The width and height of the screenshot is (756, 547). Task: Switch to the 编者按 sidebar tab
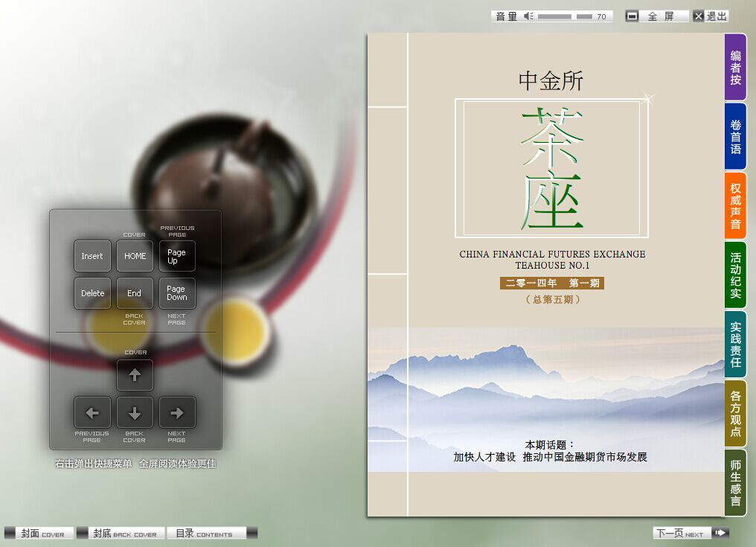click(735, 68)
